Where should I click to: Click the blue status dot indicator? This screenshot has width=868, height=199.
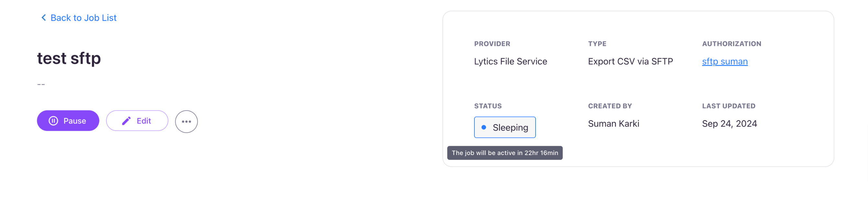[484, 127]
